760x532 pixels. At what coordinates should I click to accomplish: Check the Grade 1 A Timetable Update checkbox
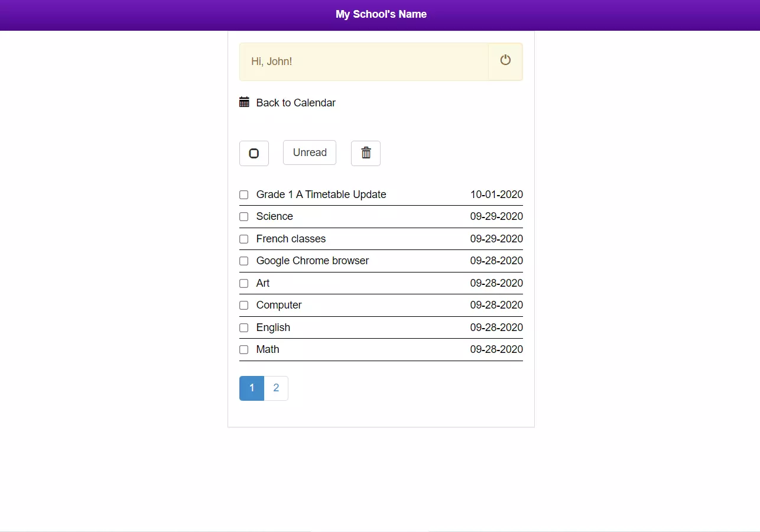(243, 194)
